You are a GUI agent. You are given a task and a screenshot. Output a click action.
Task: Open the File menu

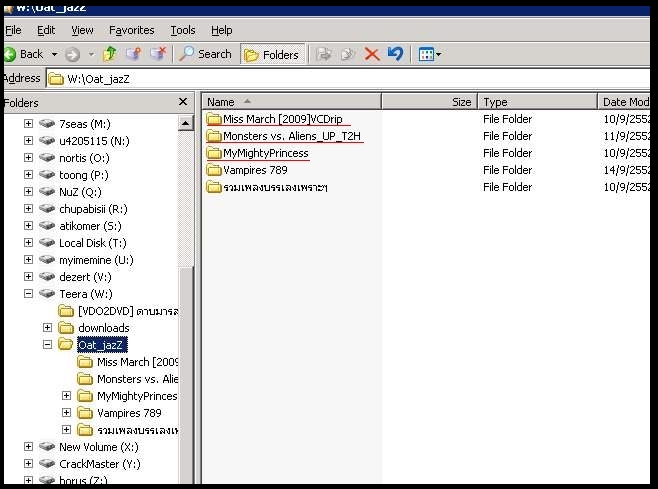coord(13,30)
